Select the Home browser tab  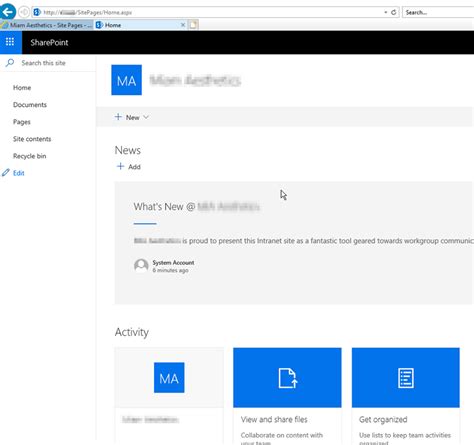141,25
